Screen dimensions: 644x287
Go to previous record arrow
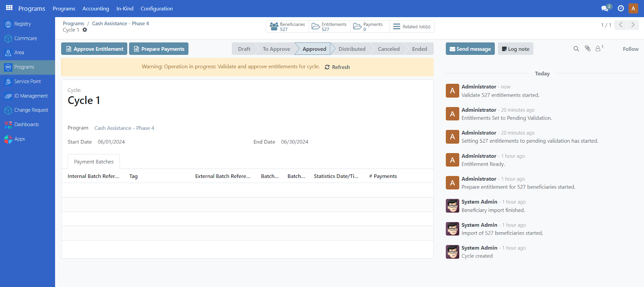point(621,25)
